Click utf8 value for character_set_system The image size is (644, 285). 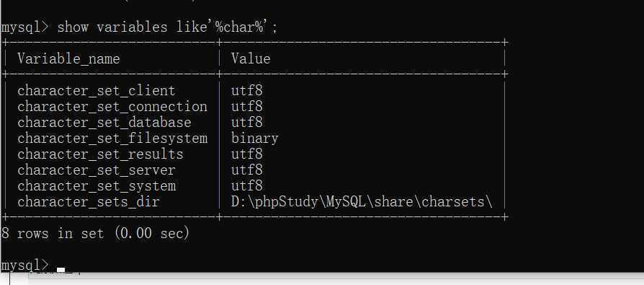click(246, 186)
